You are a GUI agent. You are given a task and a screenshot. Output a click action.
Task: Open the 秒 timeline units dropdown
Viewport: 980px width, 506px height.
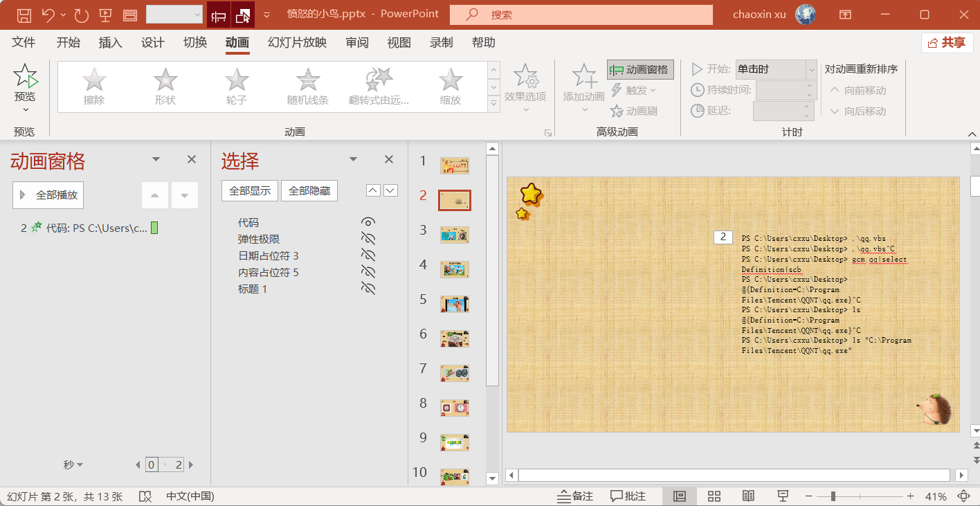[x=73, y=465]
